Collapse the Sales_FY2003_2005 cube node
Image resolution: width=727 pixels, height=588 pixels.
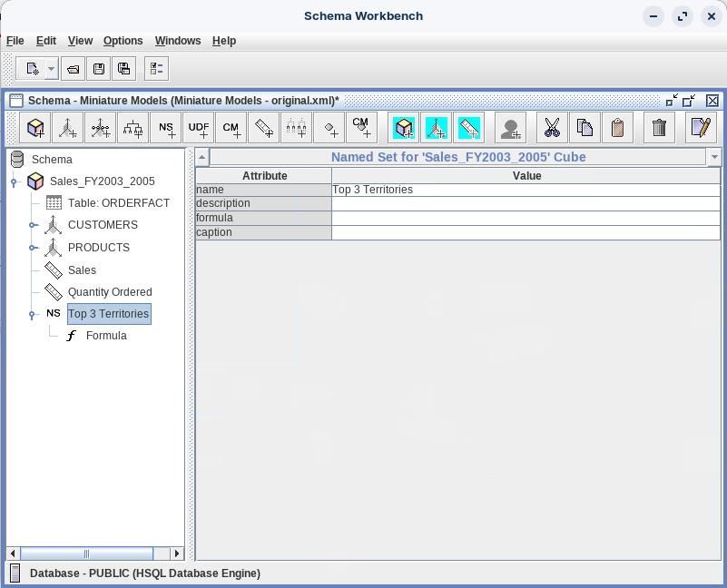(x=15, y=181)
